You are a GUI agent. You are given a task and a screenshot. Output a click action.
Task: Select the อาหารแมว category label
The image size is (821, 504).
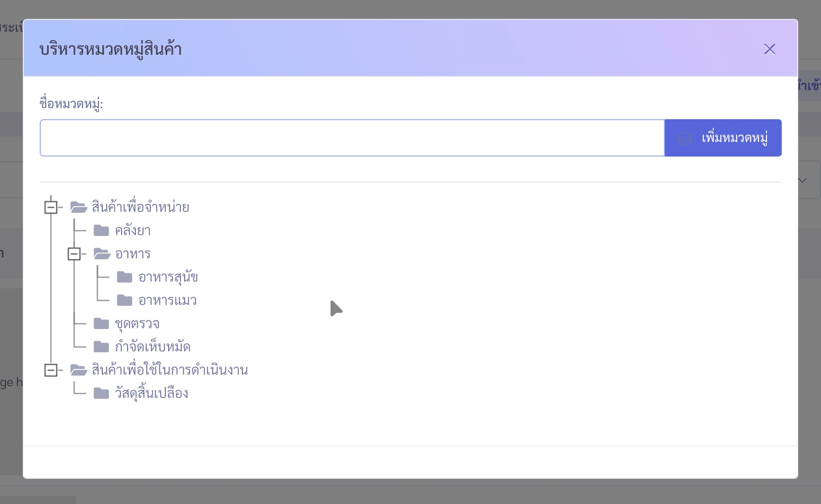[x=167, y=300]
